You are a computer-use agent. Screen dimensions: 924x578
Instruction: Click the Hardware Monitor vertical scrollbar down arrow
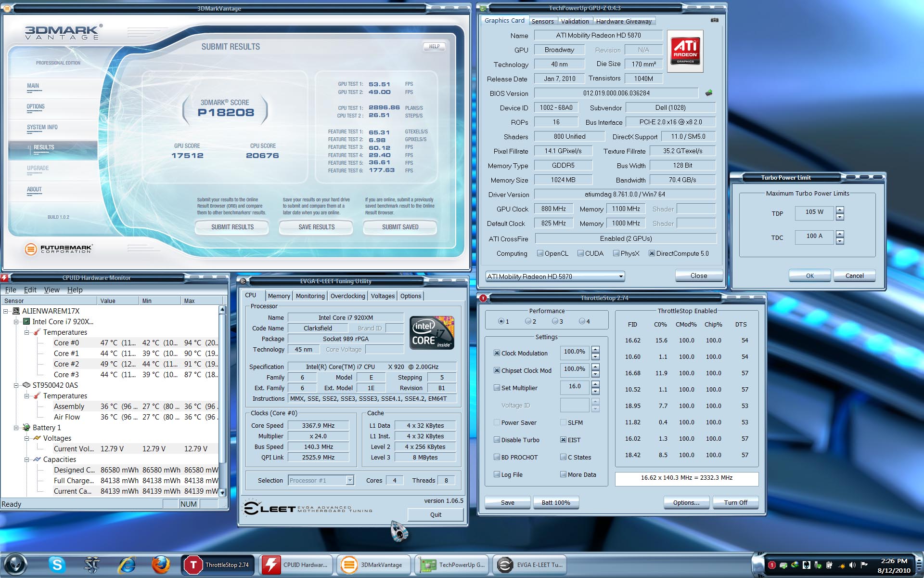[x=222, y=493]
